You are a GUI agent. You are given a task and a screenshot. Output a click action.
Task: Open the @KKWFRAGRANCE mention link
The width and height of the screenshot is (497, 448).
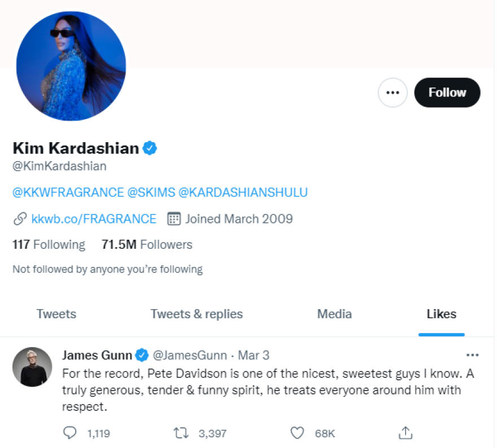click(68, 192)
